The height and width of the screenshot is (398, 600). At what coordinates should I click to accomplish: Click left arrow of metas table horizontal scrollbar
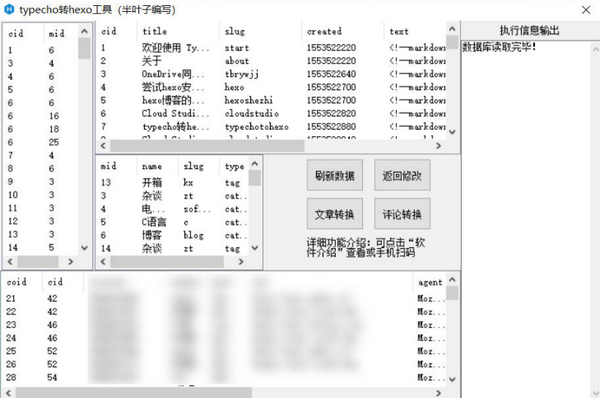pyautogui.click(x=103, y=262)
